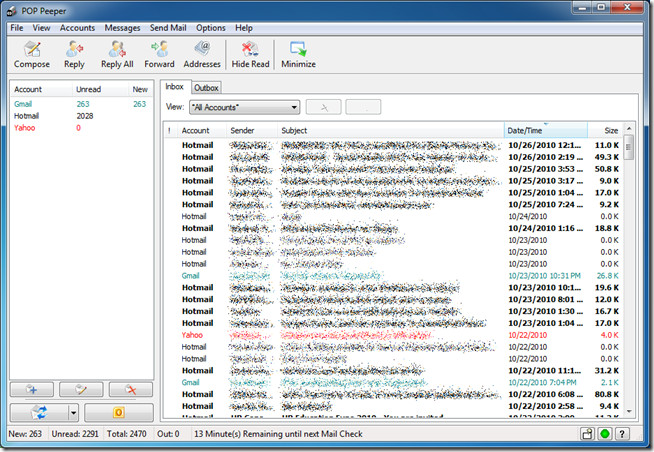
Task: Click the Unread: 2291 status bar entry
Action: 75,434
